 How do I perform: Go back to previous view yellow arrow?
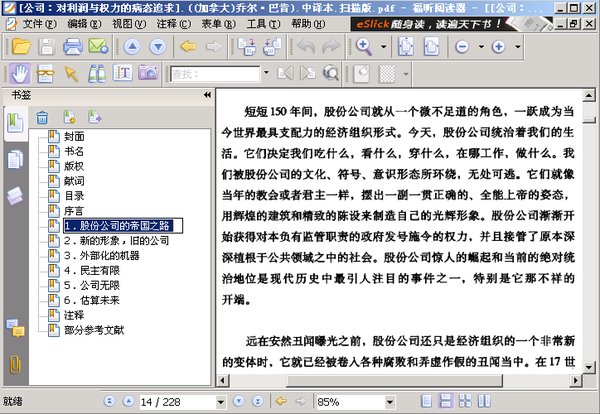188,47
